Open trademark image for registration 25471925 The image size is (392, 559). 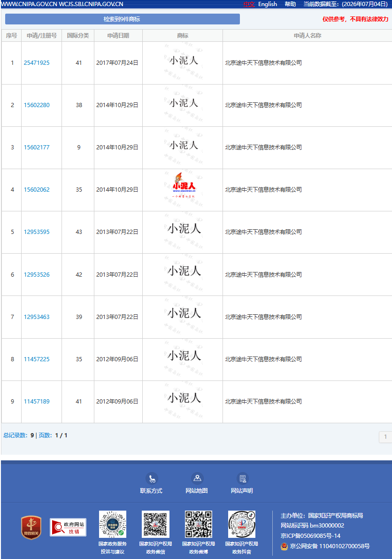pos(183,62)
